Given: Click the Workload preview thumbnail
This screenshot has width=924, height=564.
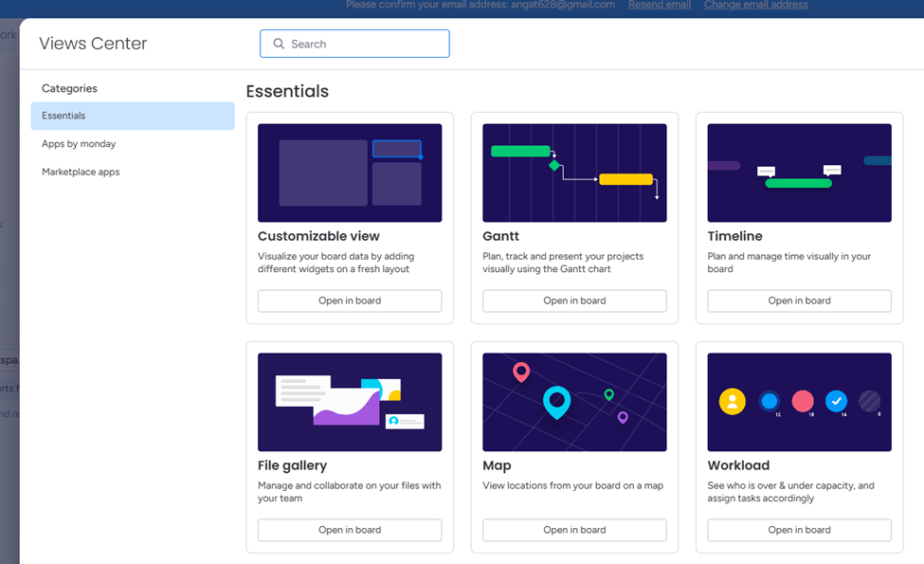Looking at the screenshot, I should pyautogui.click(x=800, y=402).
